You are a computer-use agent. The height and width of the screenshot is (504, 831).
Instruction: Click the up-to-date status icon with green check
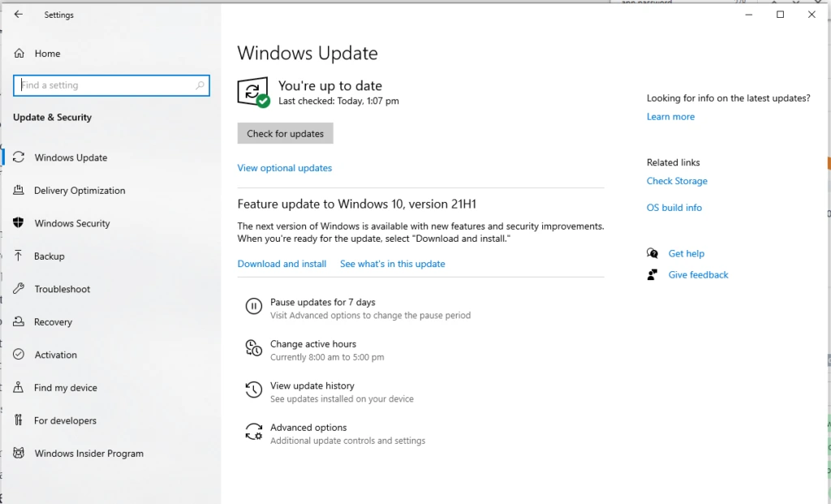click(x=253, y=93)
